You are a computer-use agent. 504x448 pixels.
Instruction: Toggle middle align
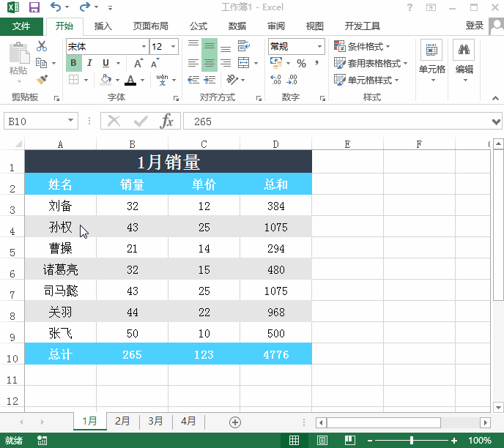point(210,46)
